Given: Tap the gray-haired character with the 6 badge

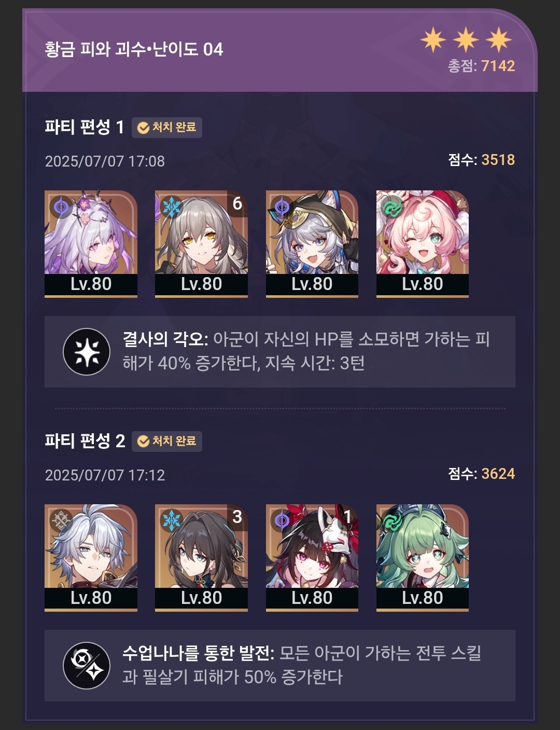Looking at the screenshot, I should (201, 243).
